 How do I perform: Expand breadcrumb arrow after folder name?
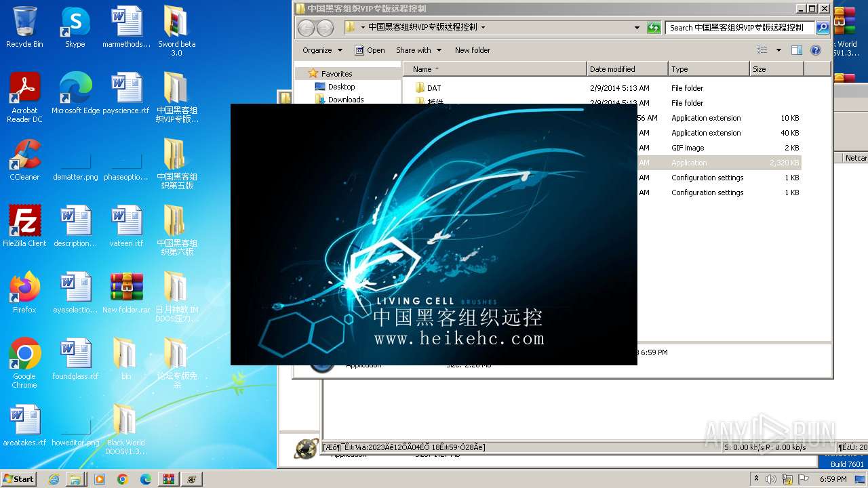click(x=483, y=28)
